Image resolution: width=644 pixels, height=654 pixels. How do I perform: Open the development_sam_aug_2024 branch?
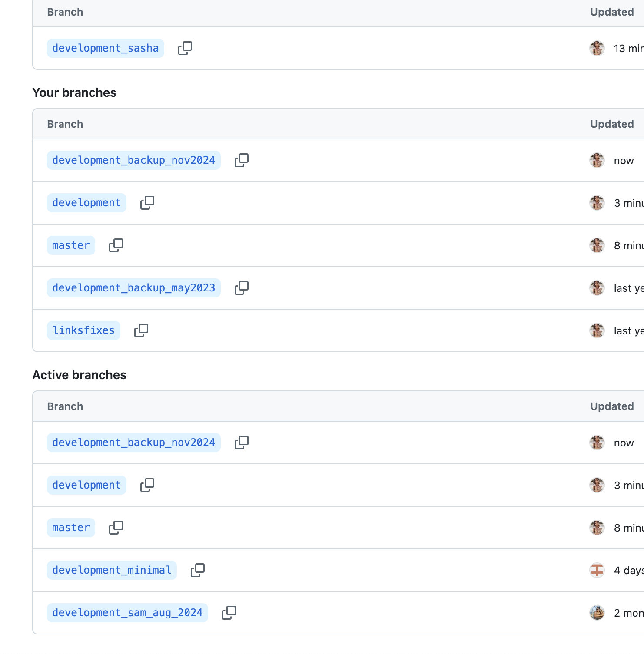click(127, 613)
